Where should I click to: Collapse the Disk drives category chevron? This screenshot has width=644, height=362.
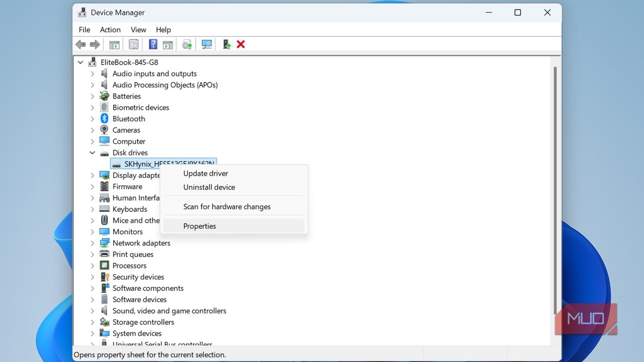click(92, 153)
